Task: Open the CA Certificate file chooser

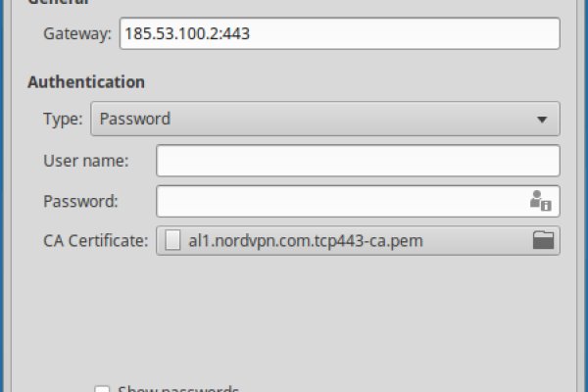Action: pos(358,240)
